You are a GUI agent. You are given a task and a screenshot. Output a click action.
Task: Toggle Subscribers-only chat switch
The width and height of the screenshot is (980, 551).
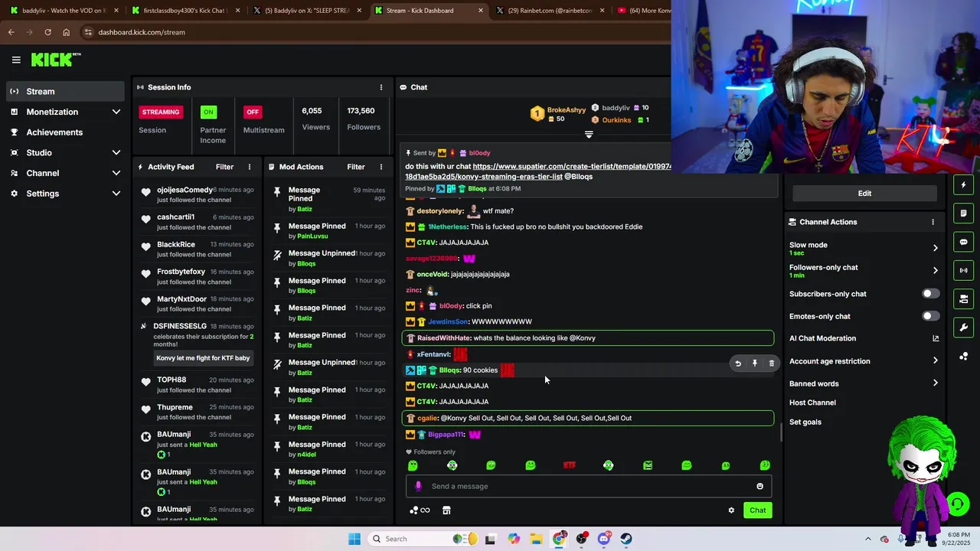[x=930, y=294]
